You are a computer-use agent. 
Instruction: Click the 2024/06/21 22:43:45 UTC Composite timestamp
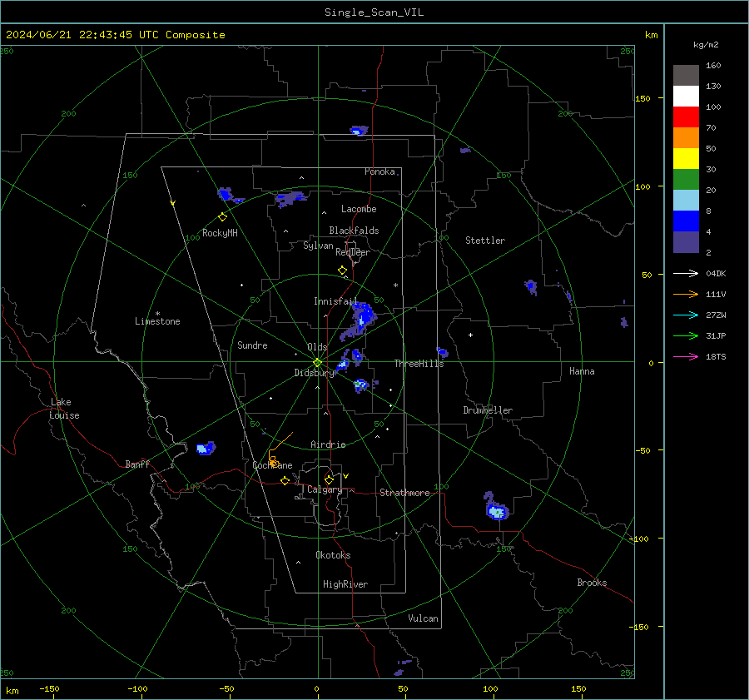tap(115, 35)
